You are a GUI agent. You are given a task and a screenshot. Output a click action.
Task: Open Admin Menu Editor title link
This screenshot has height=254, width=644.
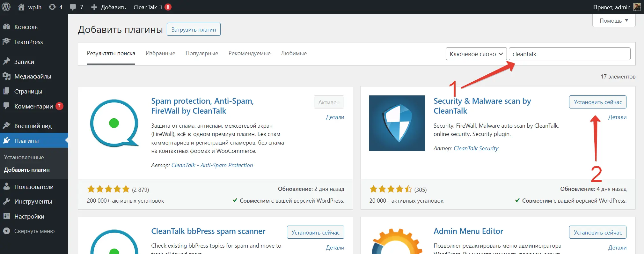click(468, 231)
